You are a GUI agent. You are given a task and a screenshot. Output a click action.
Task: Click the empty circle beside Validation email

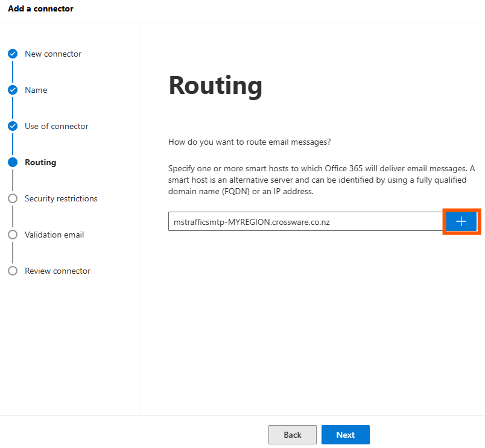pos(13,235)
